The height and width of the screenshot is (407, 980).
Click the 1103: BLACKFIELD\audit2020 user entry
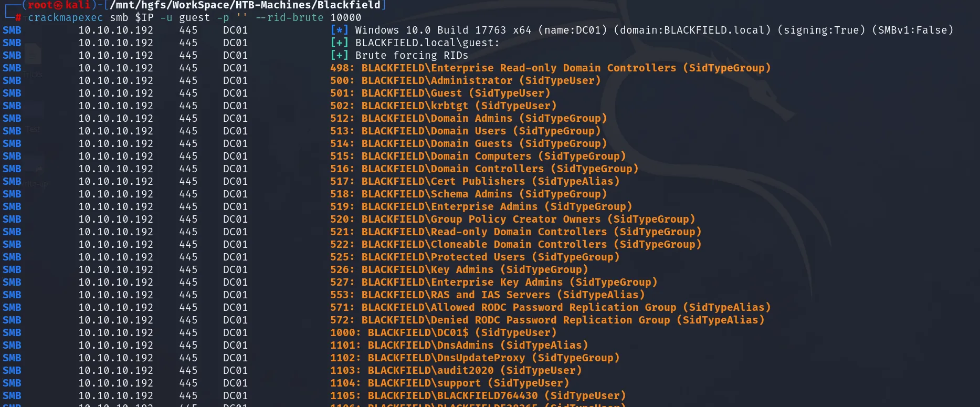pyautogui.click(x=456, y=370)
